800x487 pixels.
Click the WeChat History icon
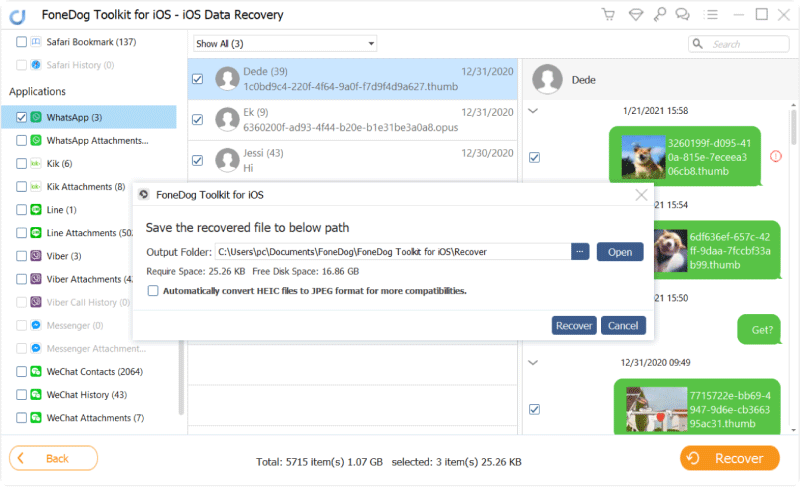point(36,394)
